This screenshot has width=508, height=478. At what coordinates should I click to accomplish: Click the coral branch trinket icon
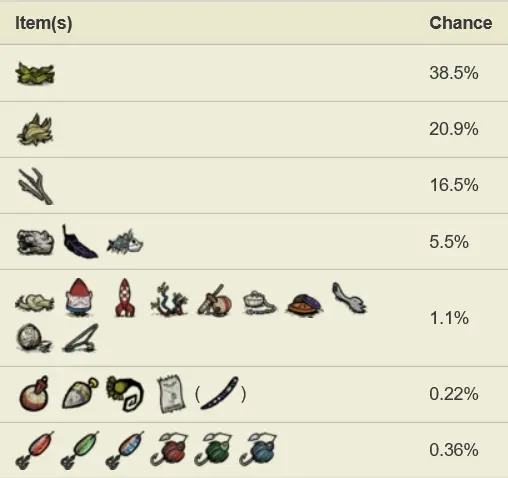click(x=169, y=299)
